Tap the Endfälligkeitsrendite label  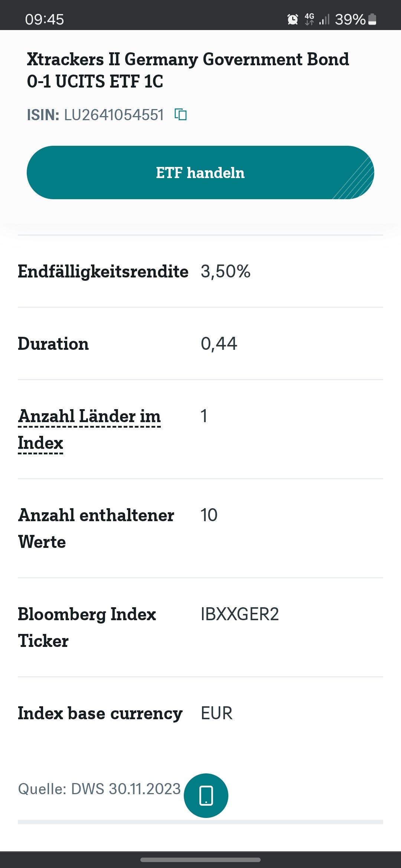pos(103,271)
